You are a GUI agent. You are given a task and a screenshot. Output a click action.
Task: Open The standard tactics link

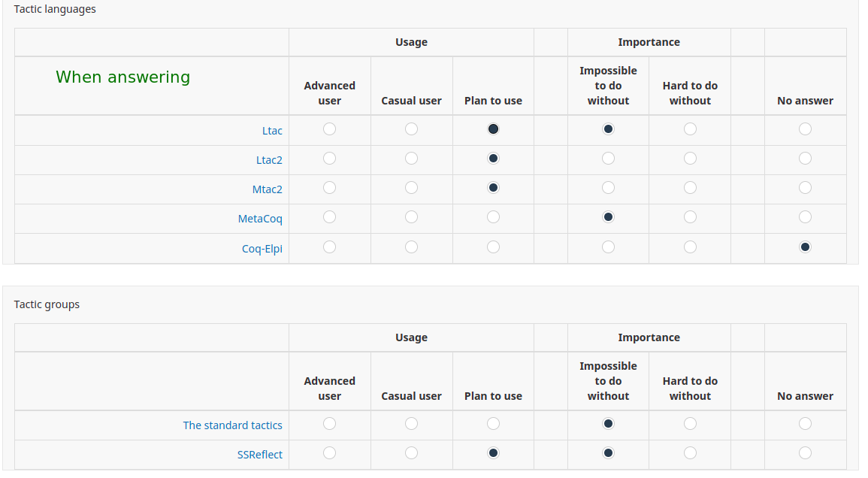pyautogui.click(x=232, y=425)
